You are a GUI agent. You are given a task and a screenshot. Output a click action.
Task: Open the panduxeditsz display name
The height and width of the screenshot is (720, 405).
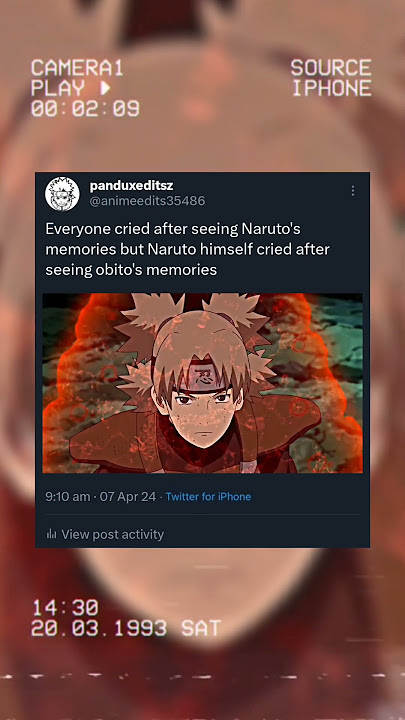(131, 186)
